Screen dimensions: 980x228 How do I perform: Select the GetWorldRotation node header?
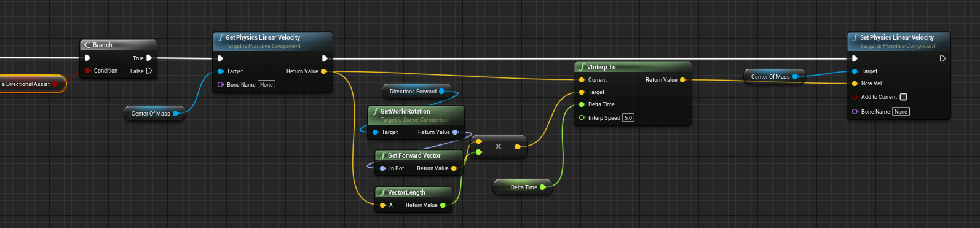416,114
